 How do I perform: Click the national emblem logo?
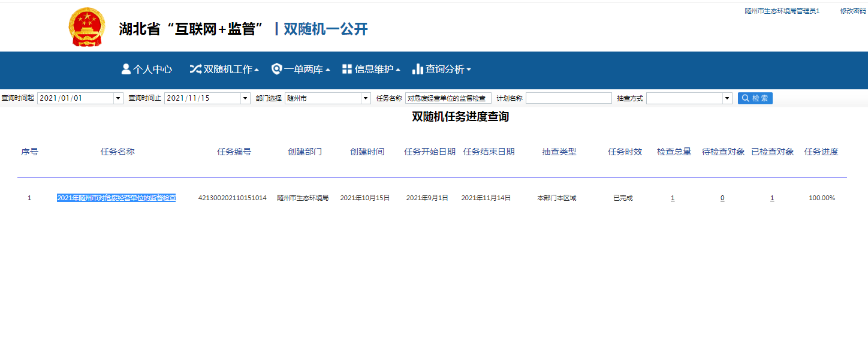87,28
